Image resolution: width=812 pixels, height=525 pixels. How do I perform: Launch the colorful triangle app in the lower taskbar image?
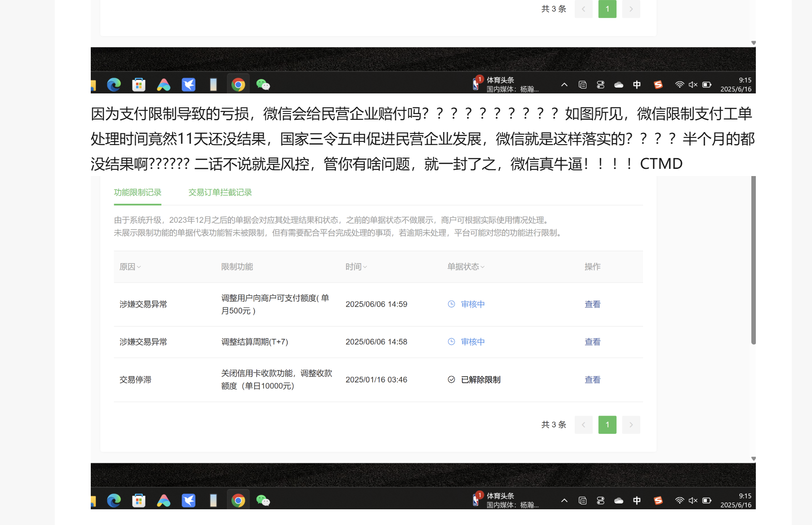point(164,500)
